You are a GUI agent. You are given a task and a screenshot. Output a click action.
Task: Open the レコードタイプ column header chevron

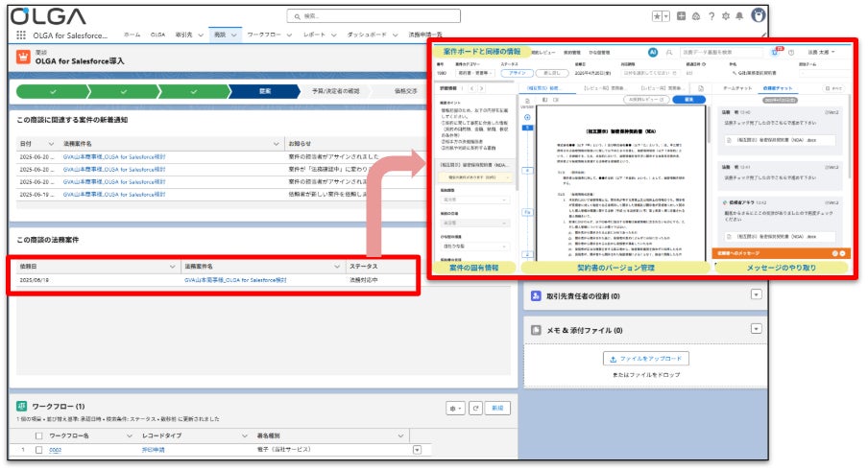coord(245,435)
